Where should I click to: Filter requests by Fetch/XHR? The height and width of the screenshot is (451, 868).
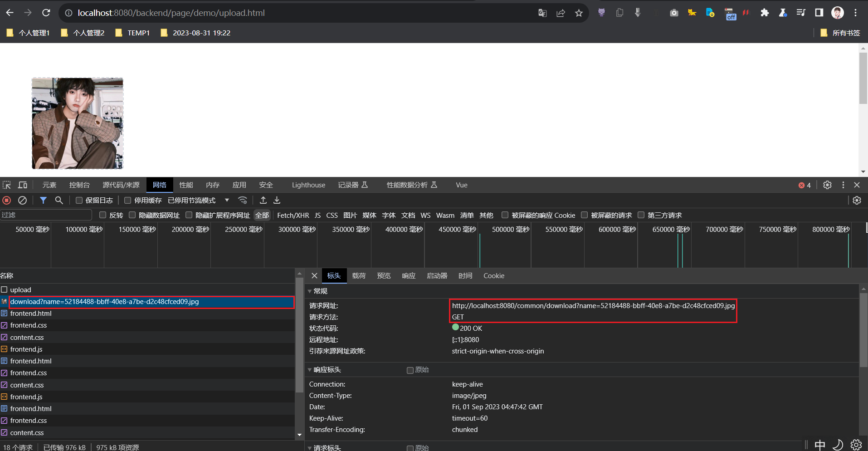click(293, 216)
